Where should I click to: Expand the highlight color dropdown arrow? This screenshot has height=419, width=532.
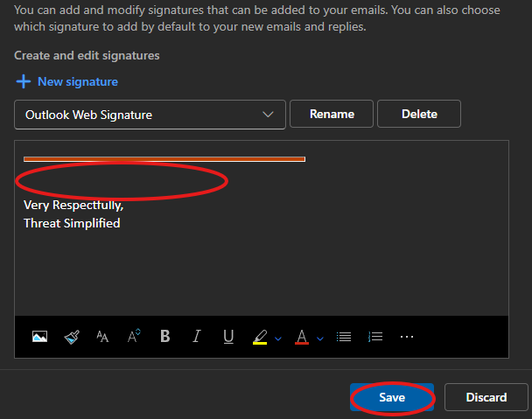278,339
